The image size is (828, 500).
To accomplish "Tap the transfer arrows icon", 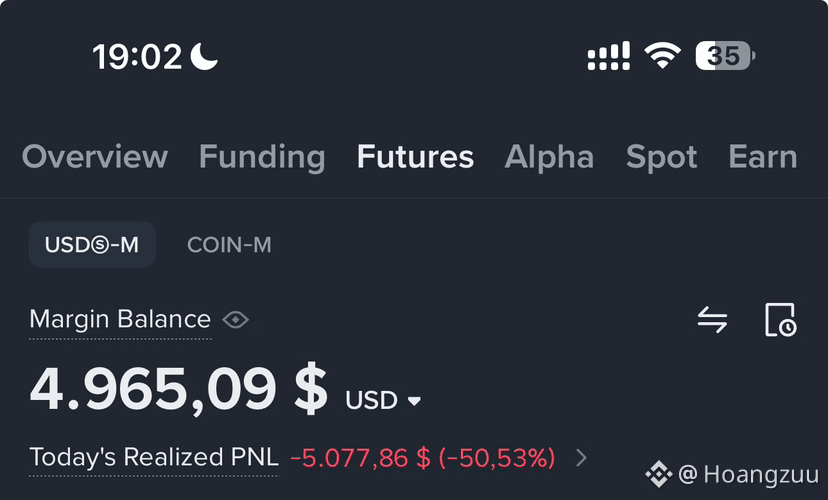I will 712,319.
